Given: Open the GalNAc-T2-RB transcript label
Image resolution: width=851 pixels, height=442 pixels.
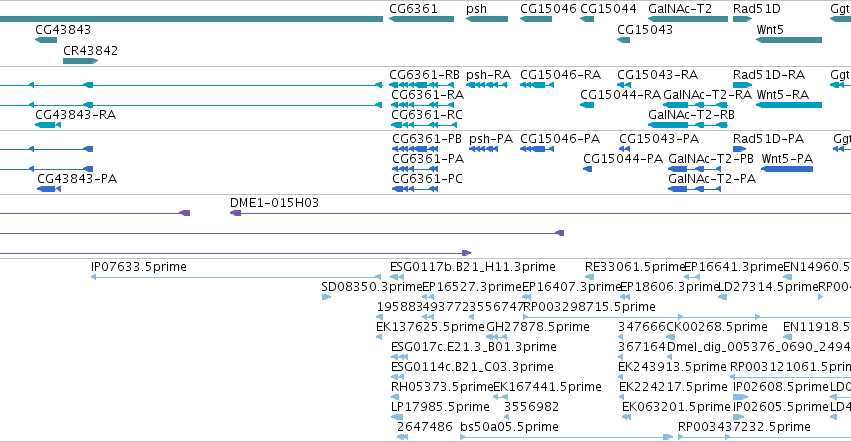Looking at the screenshot, I should point(691,115).
